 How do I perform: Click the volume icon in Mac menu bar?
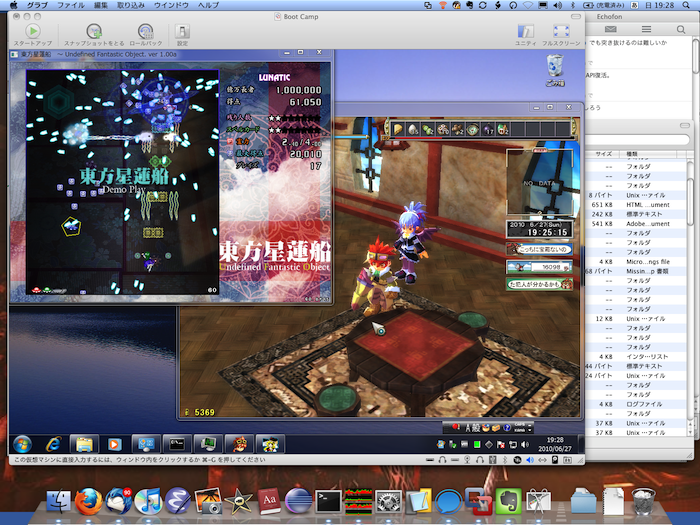click(557, 5)
